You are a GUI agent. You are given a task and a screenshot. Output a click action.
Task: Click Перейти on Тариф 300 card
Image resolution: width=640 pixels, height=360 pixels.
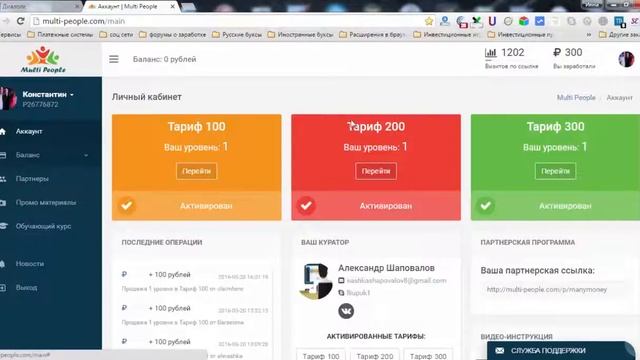coord(555,171)
